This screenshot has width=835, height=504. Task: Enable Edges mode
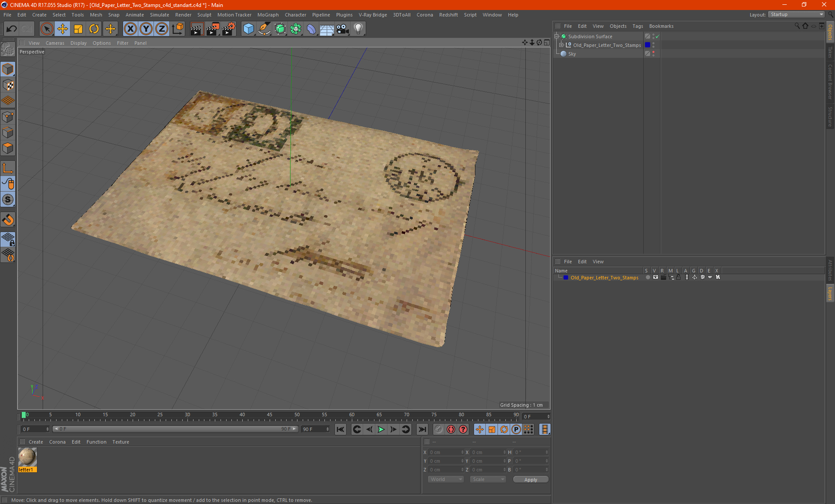(x=8, y=133)
